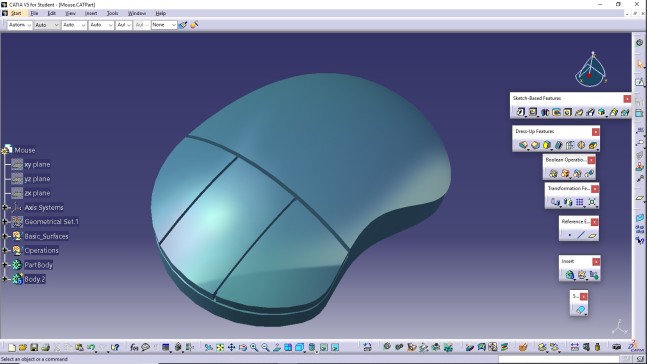The height and width of the screenshot is (364, 647).
Task: Select the Groove tool in Sketch-Based Features
Action: pos(556,112)
